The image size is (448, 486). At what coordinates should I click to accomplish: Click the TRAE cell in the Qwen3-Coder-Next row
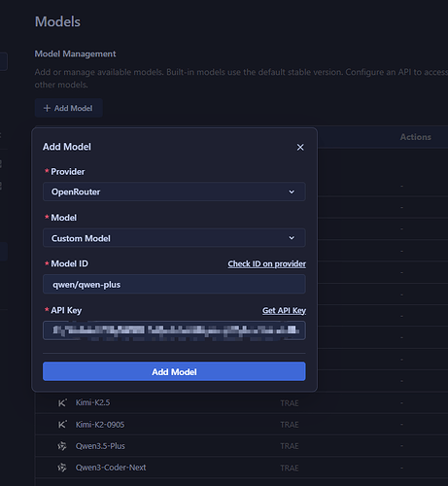click(290, 469)
